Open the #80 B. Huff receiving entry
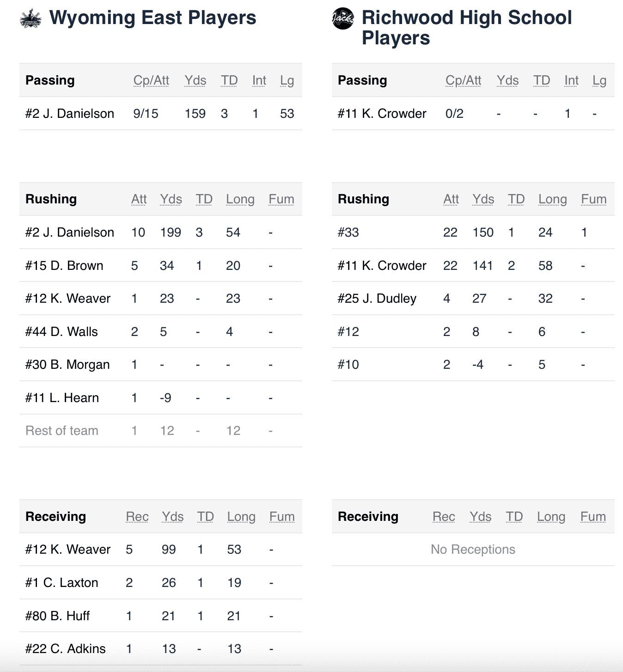 [57, 616]
